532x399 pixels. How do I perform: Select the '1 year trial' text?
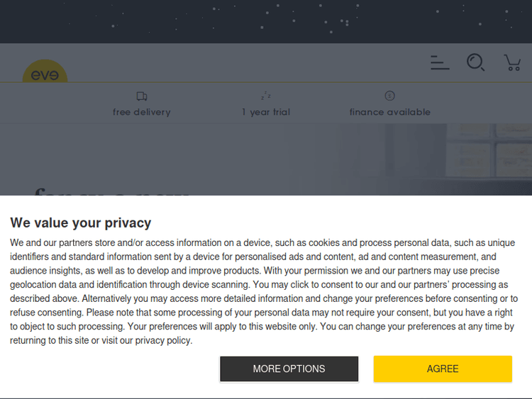tap(266, 112)
